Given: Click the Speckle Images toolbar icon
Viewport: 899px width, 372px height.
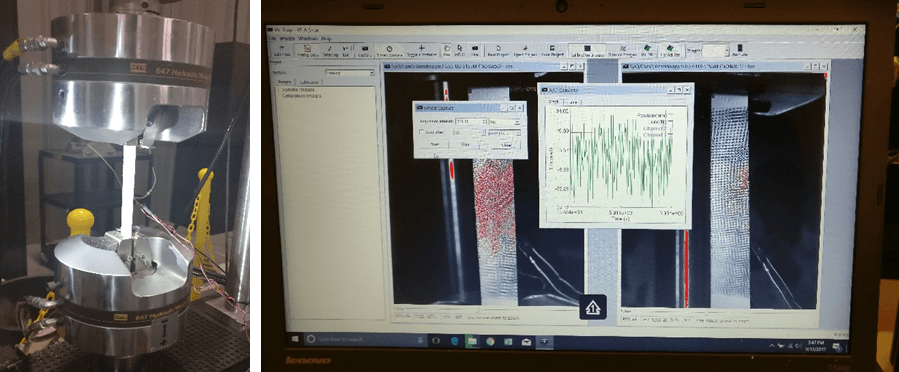Looking at the screenshot, I should 623,51.
